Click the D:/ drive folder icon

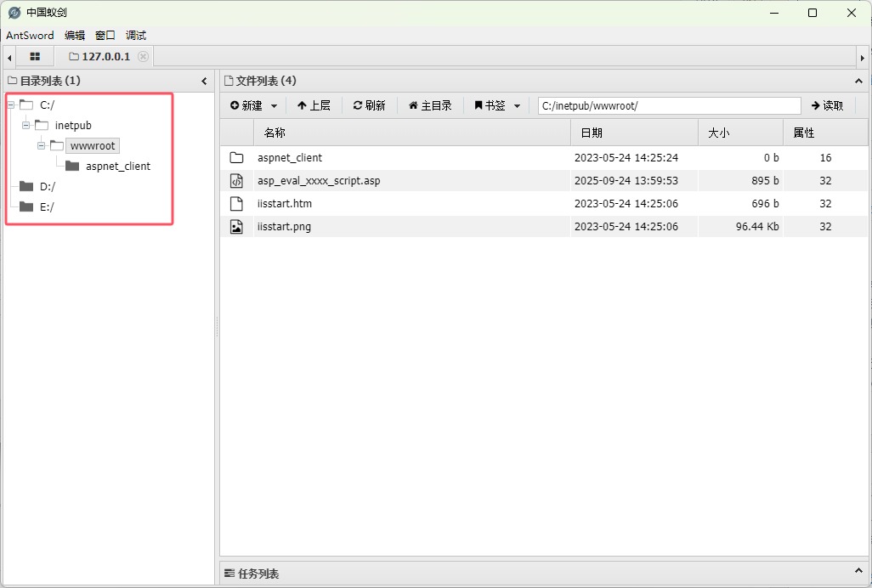[26, 187]
